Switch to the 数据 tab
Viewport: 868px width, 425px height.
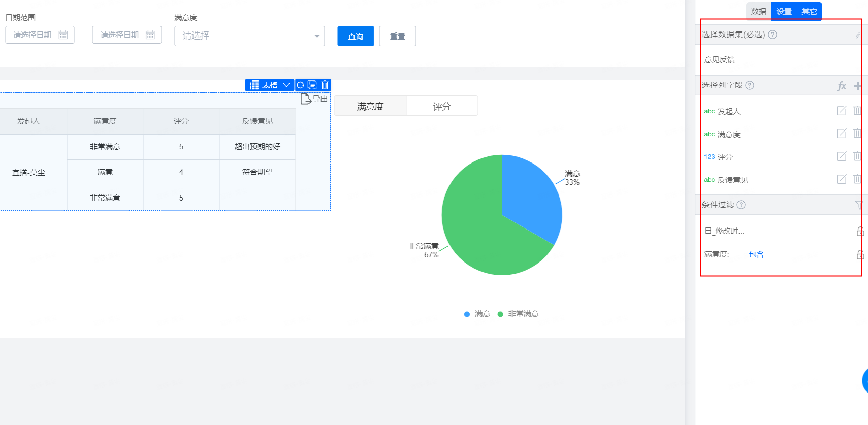click(758, 11)
